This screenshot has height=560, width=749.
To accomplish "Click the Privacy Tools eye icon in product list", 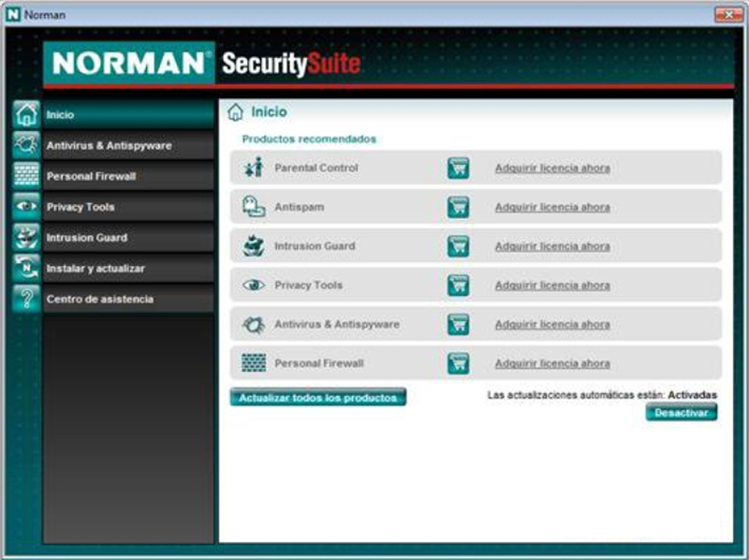I will point(253,286).
